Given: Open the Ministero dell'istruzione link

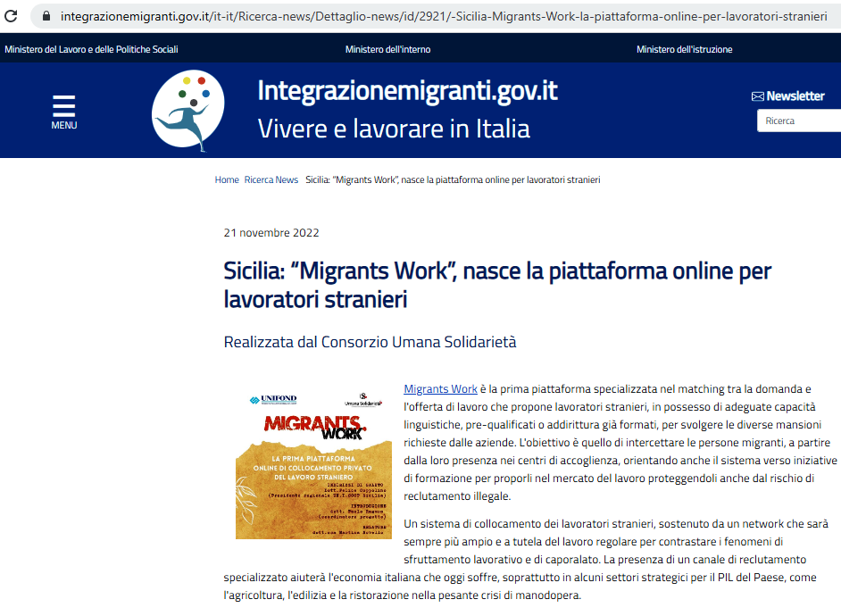Looking at the screenshot, I should pos(685,49).
